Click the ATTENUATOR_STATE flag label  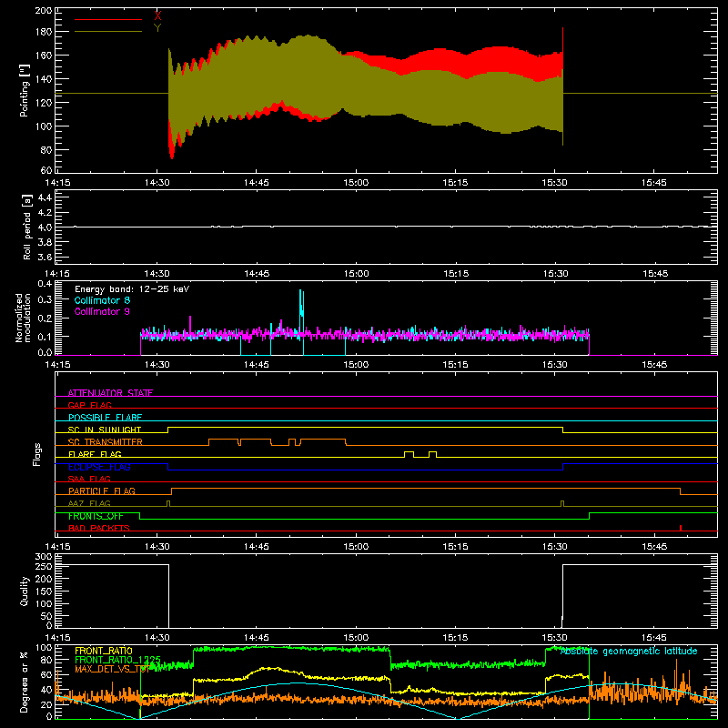pyautogui.click(x=110, y=393)
